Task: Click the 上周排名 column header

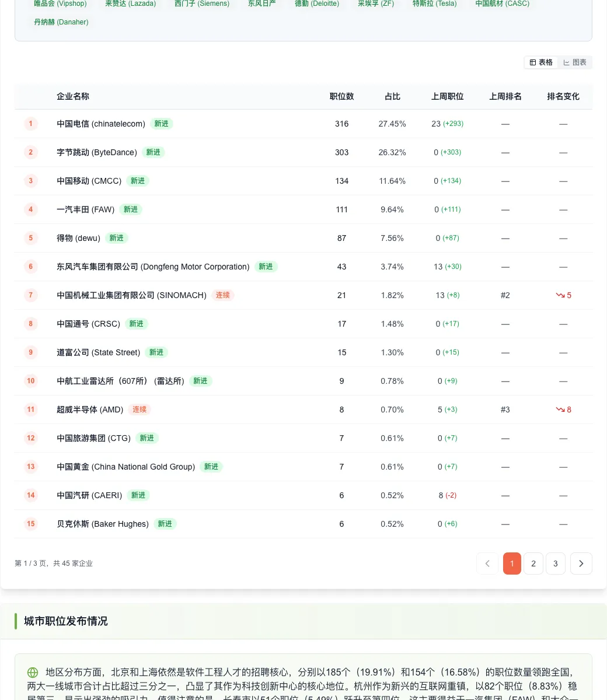Action: (505, 96)
